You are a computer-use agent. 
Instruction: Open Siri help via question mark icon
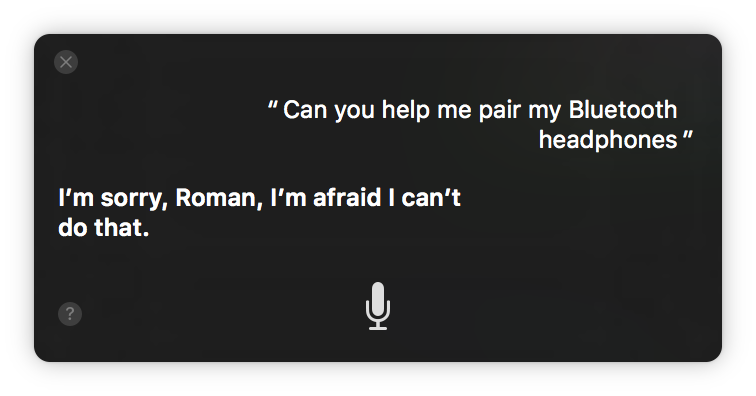click(70, 314)
